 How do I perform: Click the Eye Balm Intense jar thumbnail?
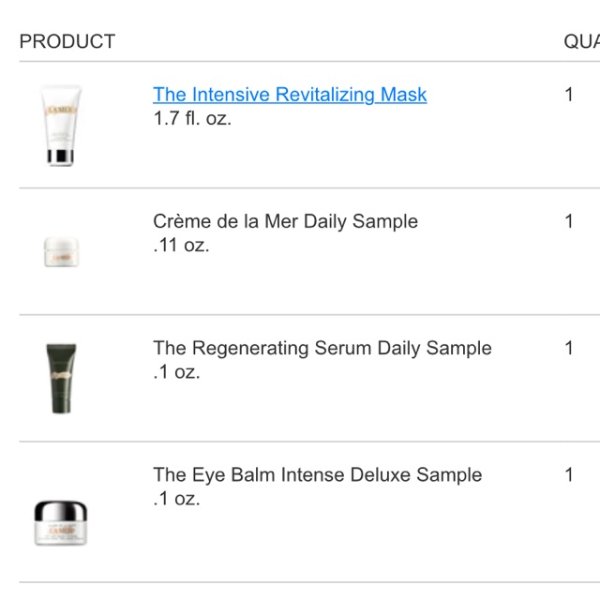click(61, 523)
